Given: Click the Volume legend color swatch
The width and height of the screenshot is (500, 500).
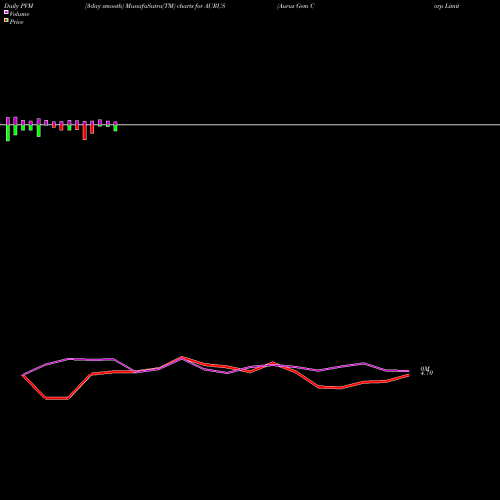Looking at the screenshot, I should (6, 12).
